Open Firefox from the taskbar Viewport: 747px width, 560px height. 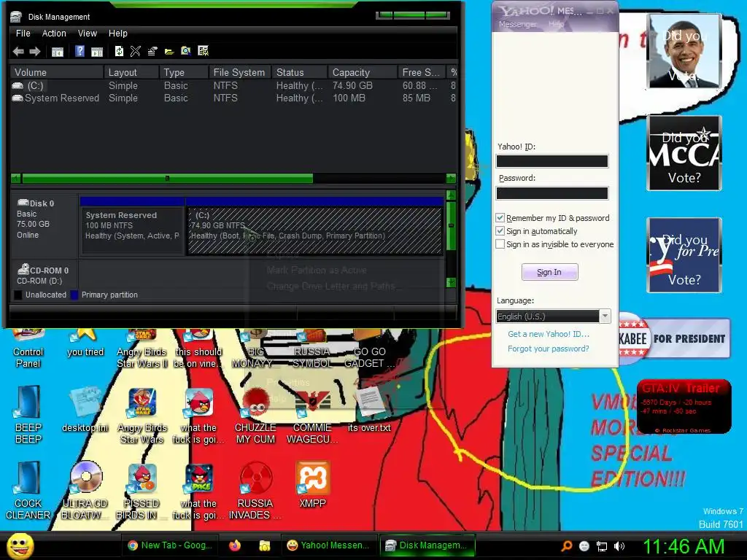click(235, 545)
